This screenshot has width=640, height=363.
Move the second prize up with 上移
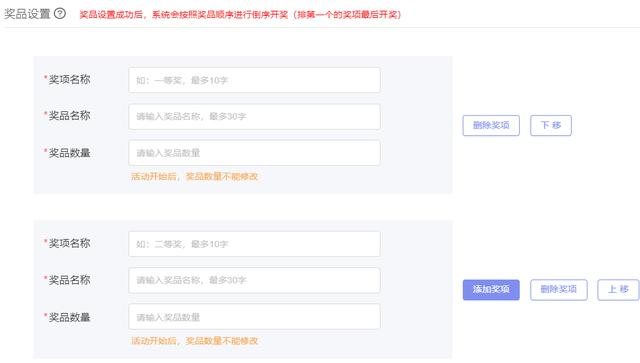click(x=618, y=290)
